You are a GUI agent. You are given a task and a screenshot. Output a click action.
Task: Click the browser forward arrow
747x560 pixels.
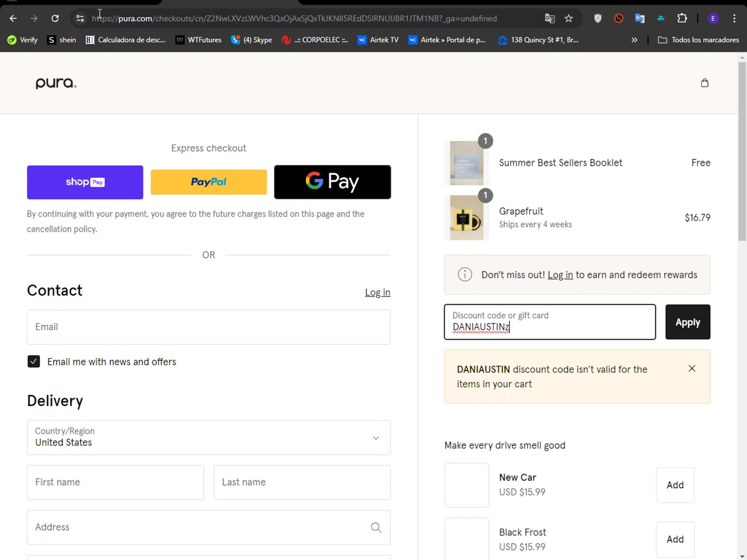pos(34,18)
